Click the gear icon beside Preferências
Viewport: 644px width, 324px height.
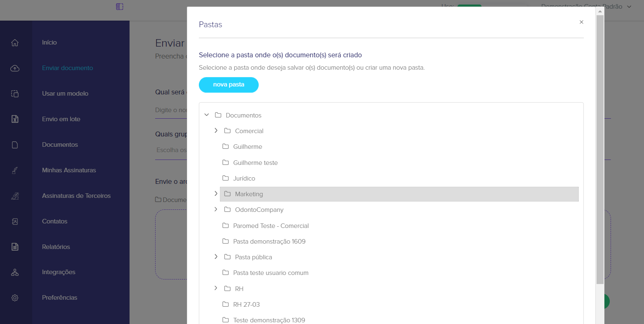[x=15, y=298]
